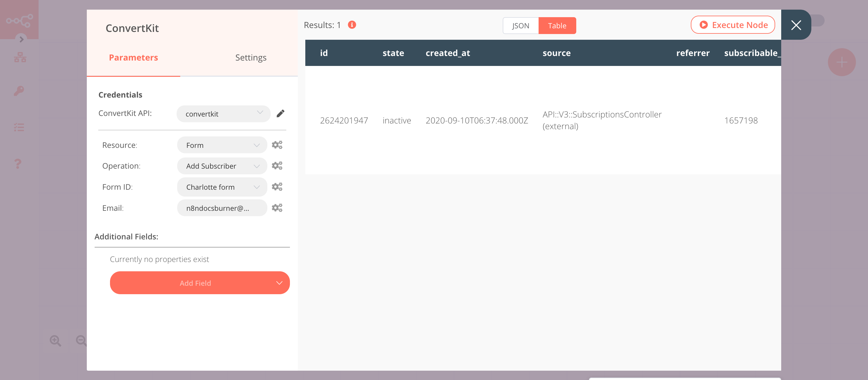Click the Execute Node play button icon
Viewport: 868px width, 380px height.
click(x=703, y=24)
